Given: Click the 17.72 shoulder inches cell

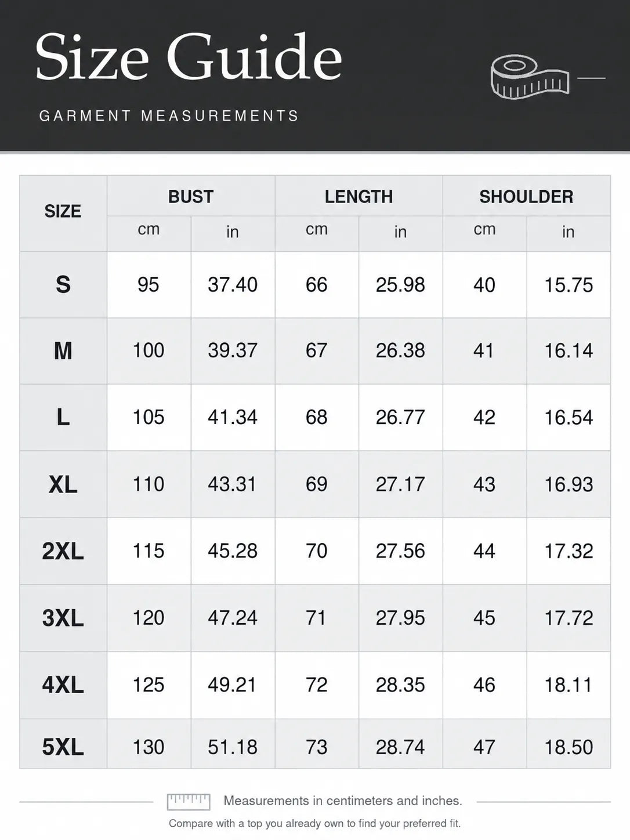Looking at the screenshot, I should click(569, 618).
